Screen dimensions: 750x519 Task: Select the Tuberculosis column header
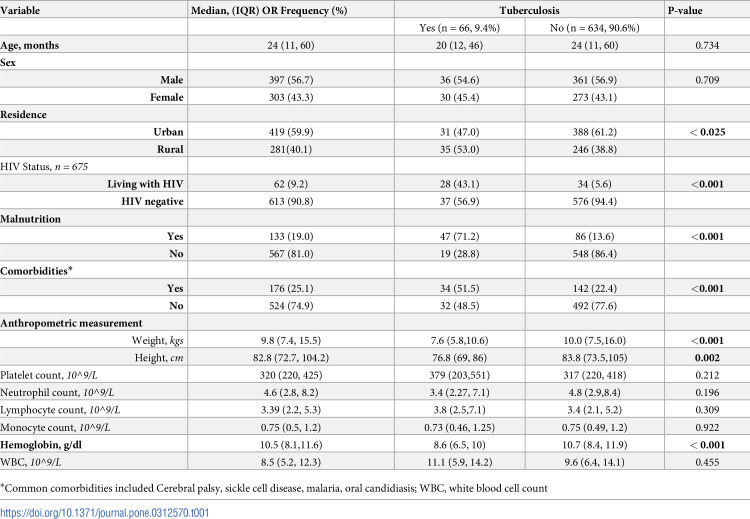(x=529, y=10)
